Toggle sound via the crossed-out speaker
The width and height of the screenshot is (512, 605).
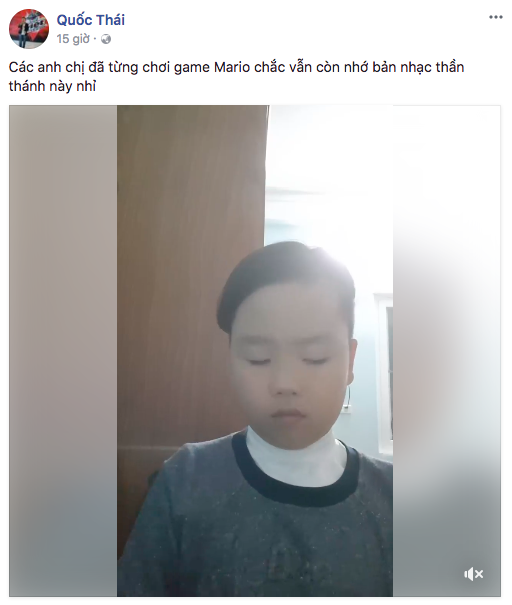pyautogui.click(x=473, y=574)
